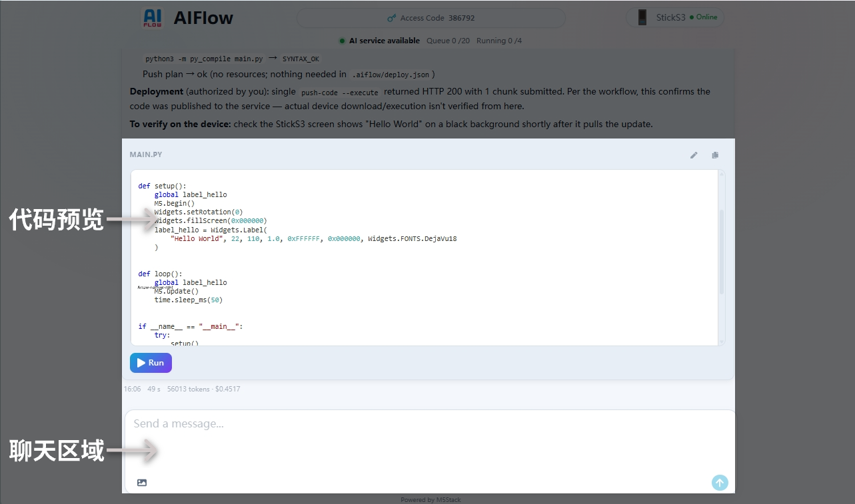Click the key icon beside Access Code
This screenshot has width=855, height=504.
[x=392, y=18]
